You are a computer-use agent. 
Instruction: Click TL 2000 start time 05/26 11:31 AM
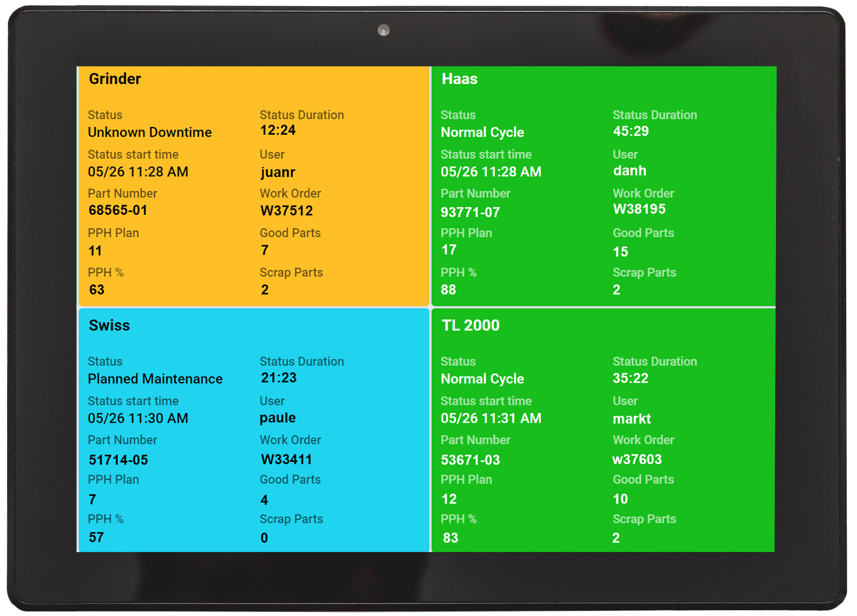491,418
